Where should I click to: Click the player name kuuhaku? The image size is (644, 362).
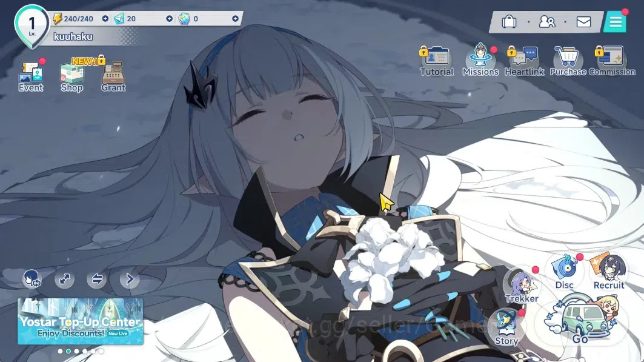click(x=73, y=36)
